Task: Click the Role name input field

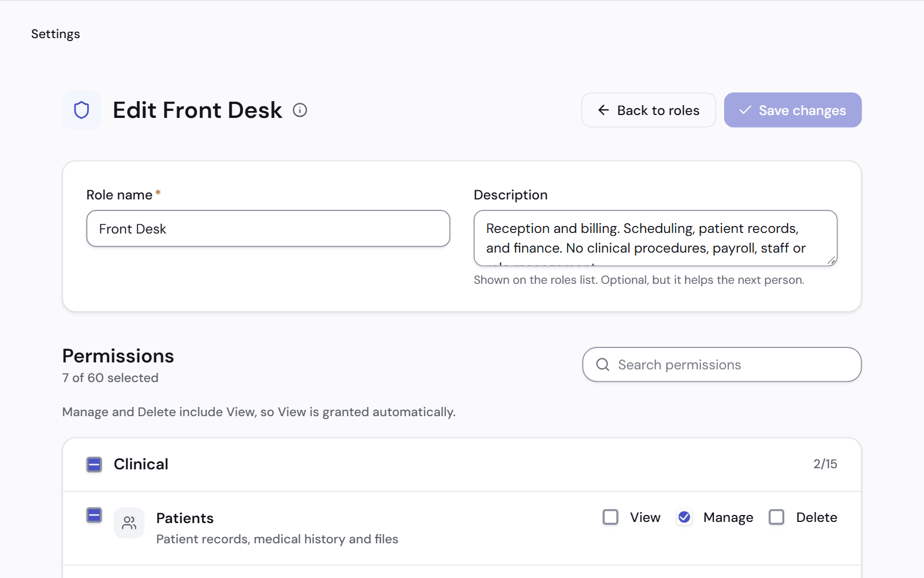Action: tap(268, 228)
